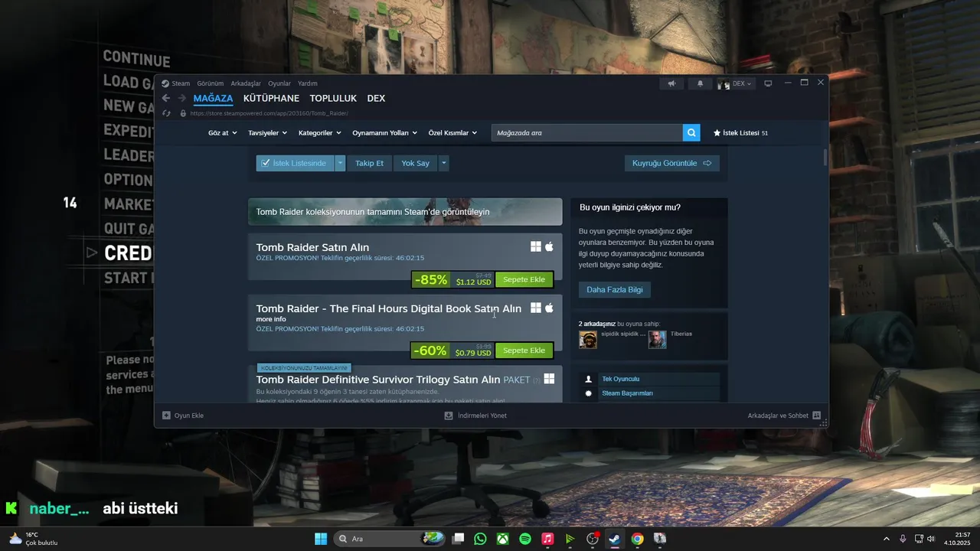Screen dimensions: 980x551
Task: Open the Oyunlar menu
Action: [279, 83]
